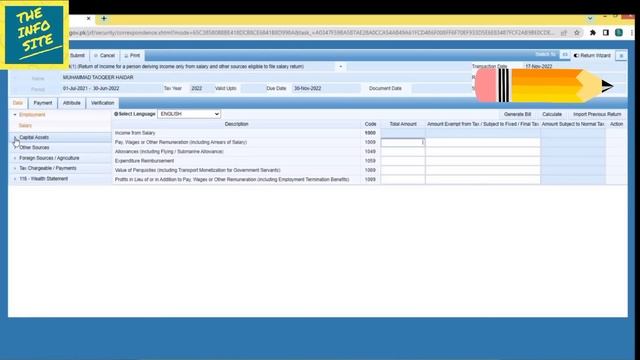640x360 pixels.
Task: Switch to the Data tab
Action: pos(18,103)
